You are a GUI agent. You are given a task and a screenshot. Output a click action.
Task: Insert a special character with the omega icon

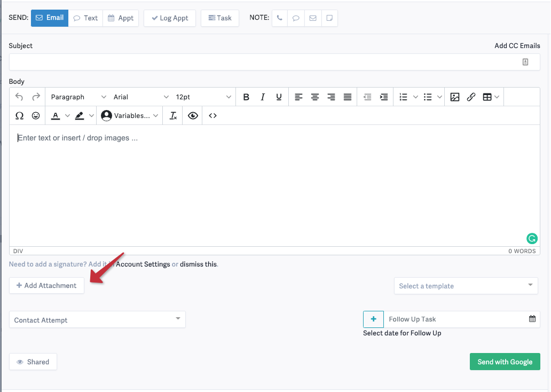[19, 115]
